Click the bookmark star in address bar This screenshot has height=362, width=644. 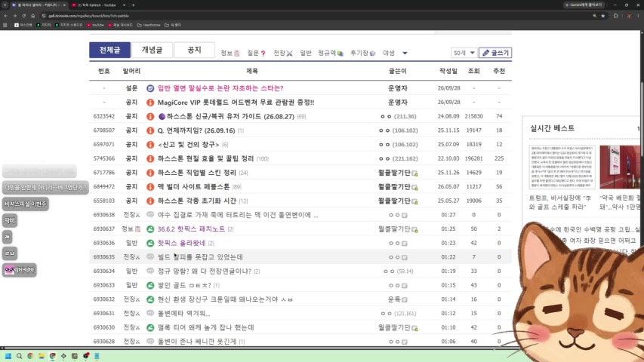tap(603, 16)
